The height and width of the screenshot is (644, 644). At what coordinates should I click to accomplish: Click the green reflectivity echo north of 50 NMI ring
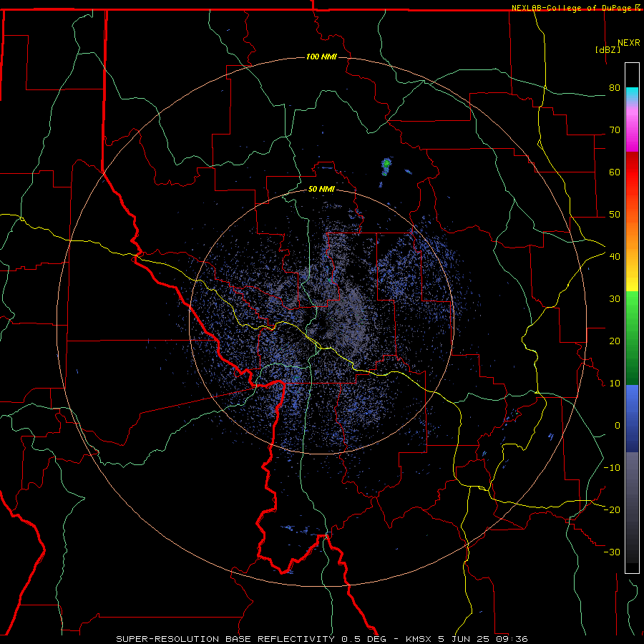386,165
